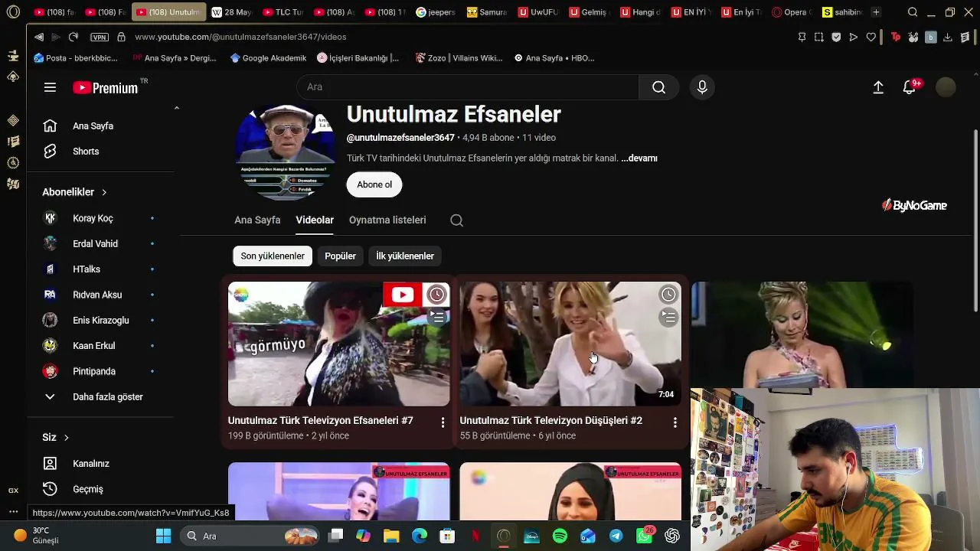Click the browser address bar URL
The width and height of the screenshot is (980, 551).
tap(240, 37)
